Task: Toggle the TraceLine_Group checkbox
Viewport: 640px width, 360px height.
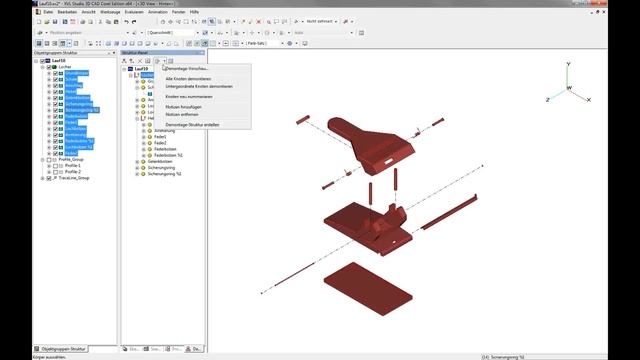Action: [49, 178]
